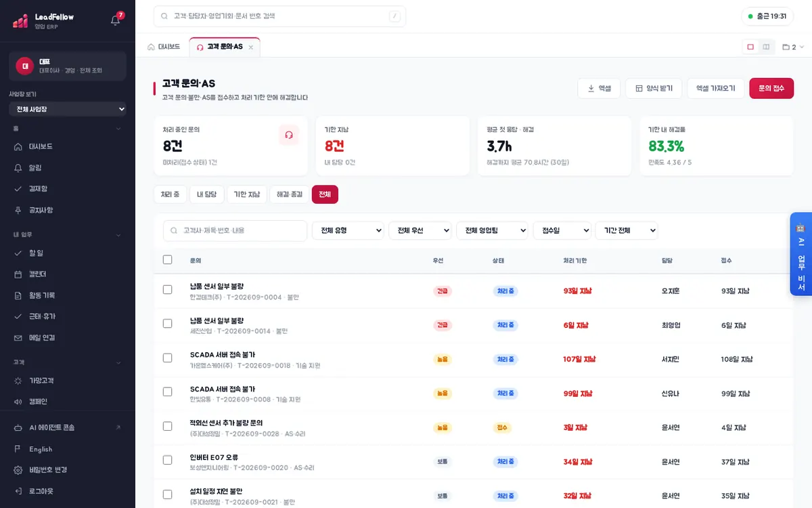Open 가망고객 in sidebar

(x=68, y=381)
